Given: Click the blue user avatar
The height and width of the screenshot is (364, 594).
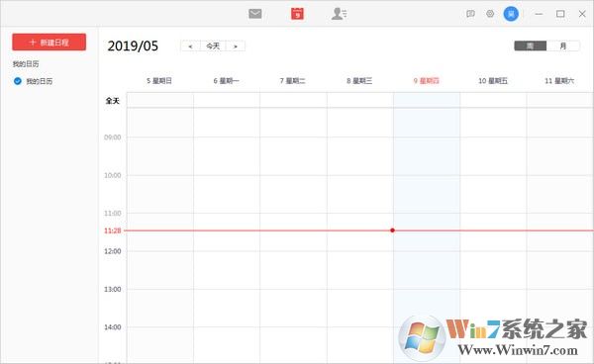Looking at the screenshot, I should (x=511, y=14).
